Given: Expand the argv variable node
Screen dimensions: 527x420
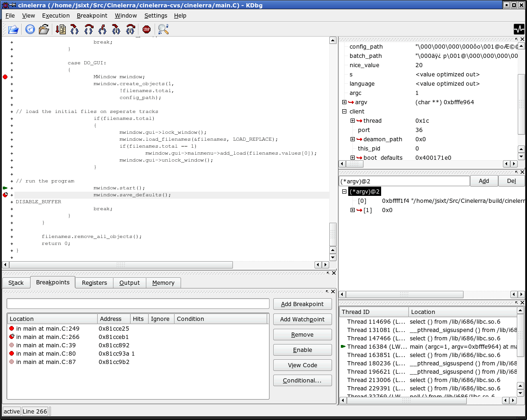Looking at the screenshot, I should click(344, 102).
